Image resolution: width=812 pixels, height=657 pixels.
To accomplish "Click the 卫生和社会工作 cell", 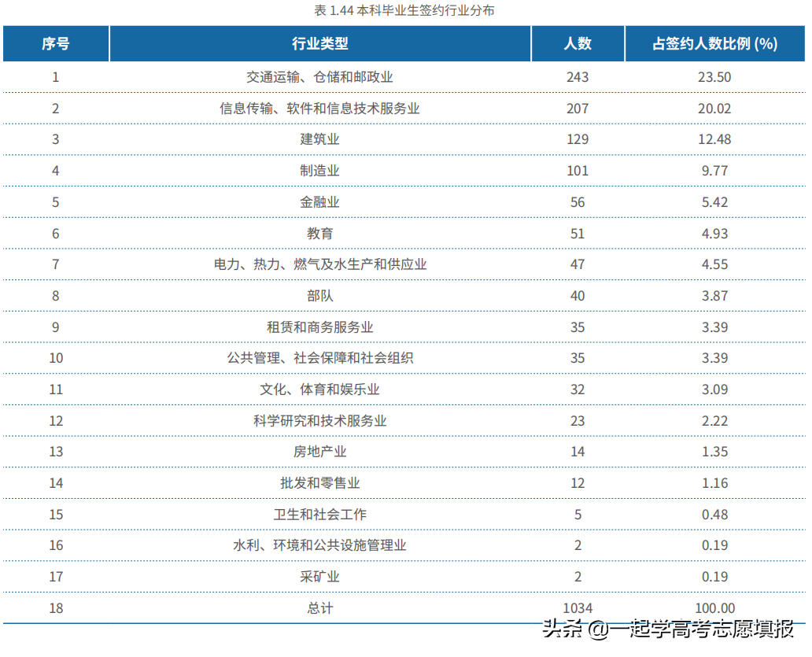I will click(319, 514).
